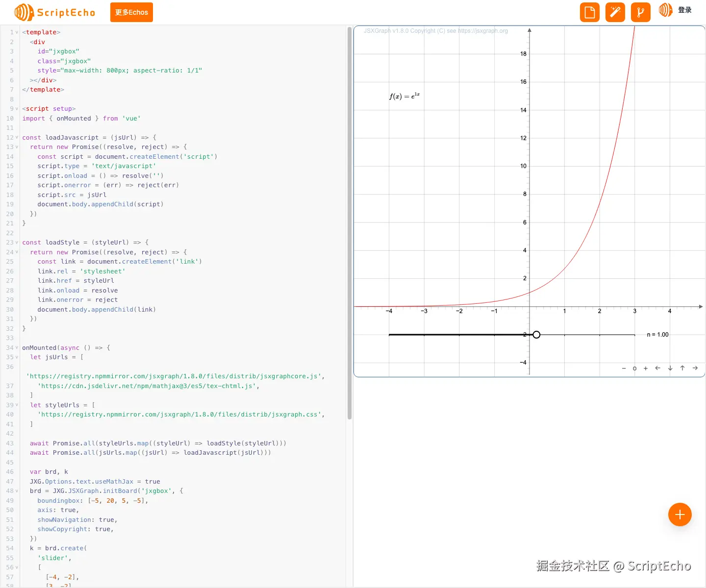This screenshot has height=588, width=706.
Task: Fold the Promise block at line 24
Action: pyautogui.click(x=17, y=252)
